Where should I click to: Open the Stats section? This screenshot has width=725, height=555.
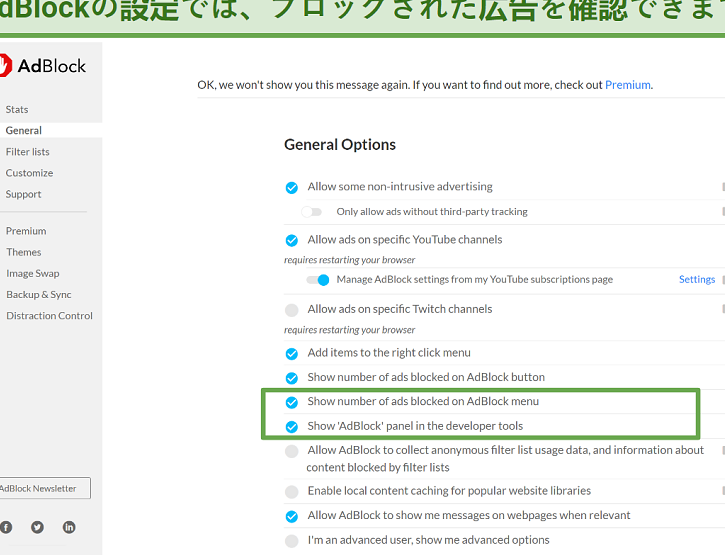tap(17, 110)
